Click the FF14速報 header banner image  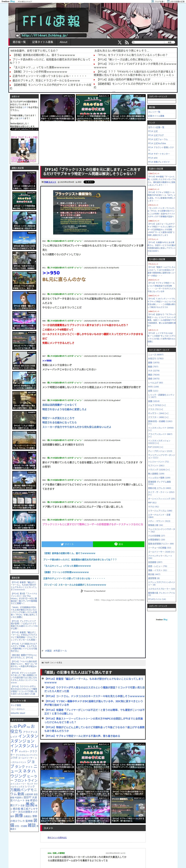point(93,21)
